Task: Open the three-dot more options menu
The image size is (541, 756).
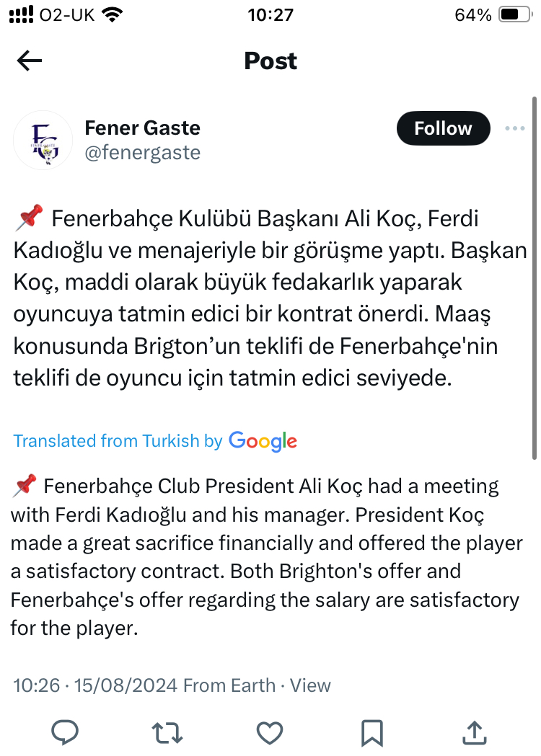Action: [514, 128]
